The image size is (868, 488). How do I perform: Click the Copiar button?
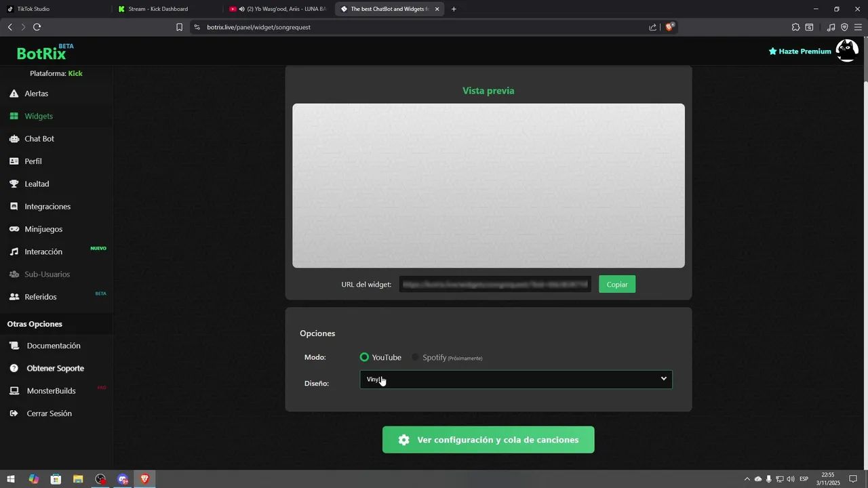pyautogui.click(x=617, y=285)
